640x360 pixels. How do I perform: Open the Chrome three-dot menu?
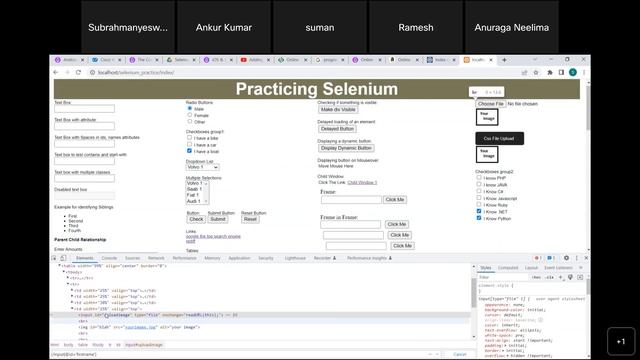(584, 72)
